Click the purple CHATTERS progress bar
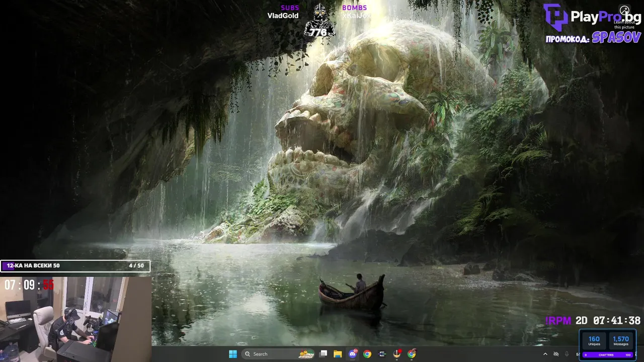Viewport: 644px width, 362px height. pos(608,355)
